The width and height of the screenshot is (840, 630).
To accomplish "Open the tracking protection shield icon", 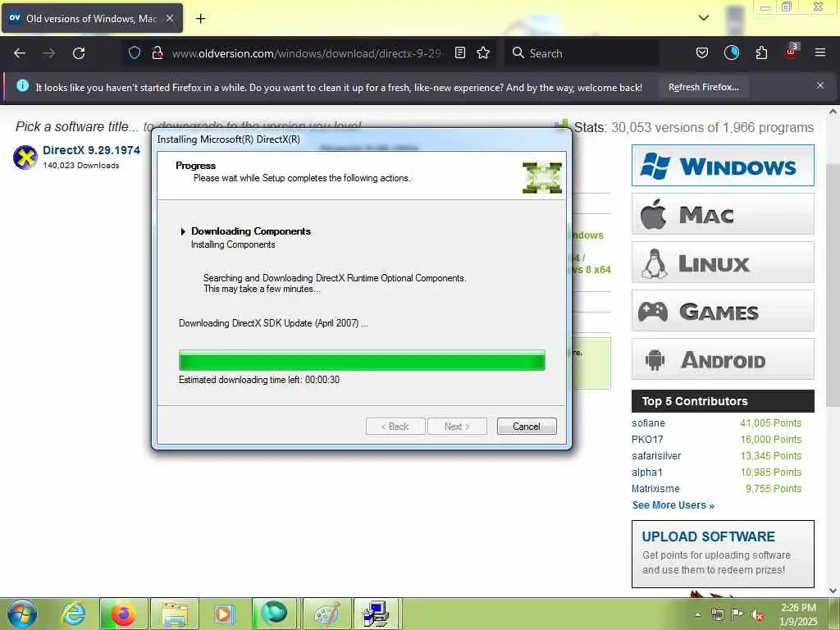I will pos(135,52).
